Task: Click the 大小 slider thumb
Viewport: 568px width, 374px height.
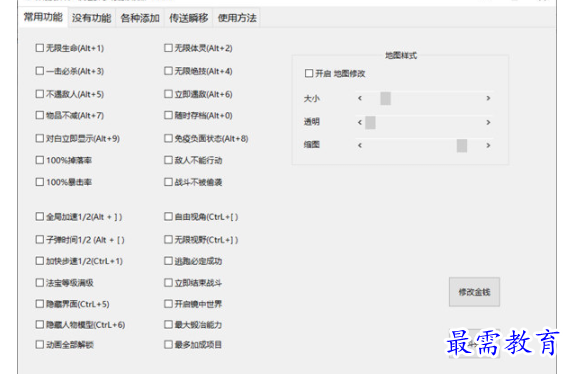Action: [385, 98]
